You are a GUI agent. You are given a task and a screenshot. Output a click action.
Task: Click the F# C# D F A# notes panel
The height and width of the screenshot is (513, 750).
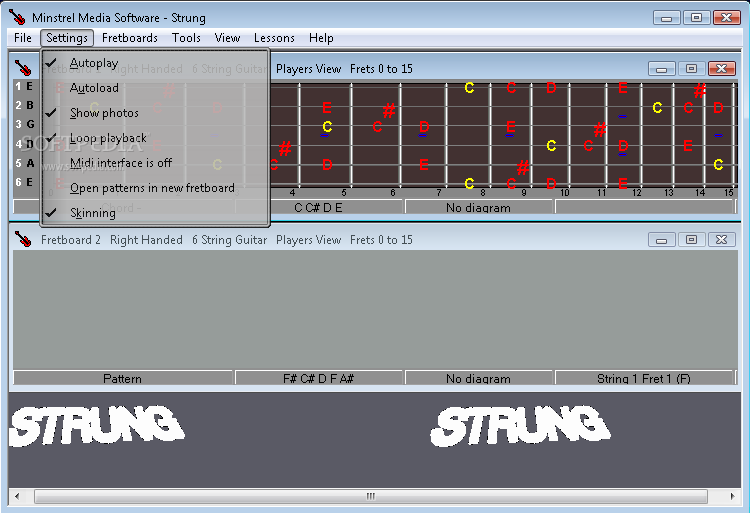pos(319,378)
